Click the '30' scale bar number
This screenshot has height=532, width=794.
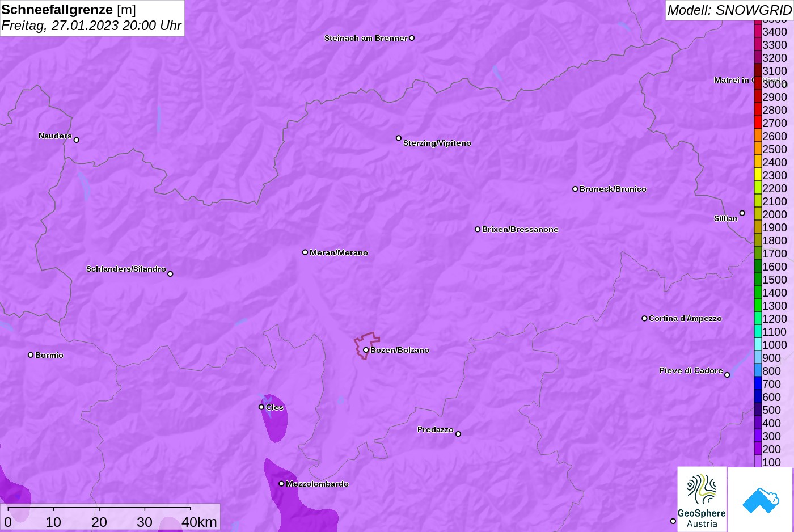click(x=145, y=522)
